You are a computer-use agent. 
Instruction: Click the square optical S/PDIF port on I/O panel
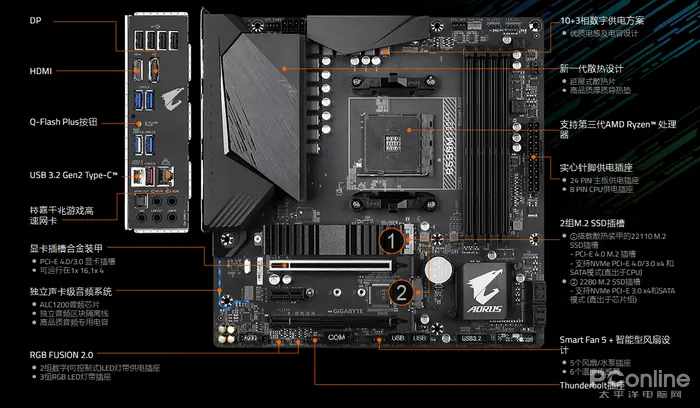[x=141, y=201]
